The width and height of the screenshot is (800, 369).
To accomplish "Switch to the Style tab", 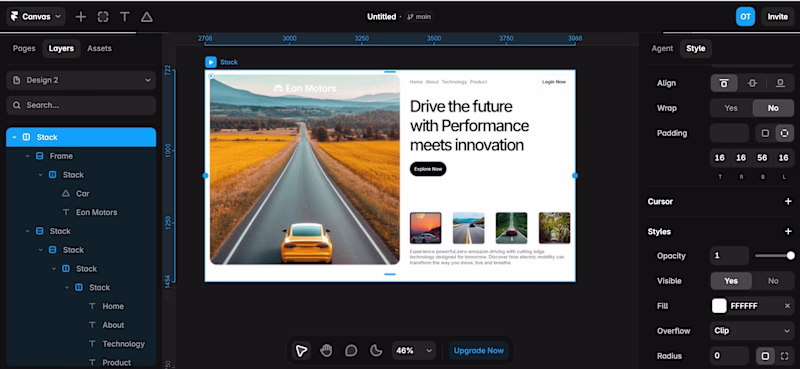I will click(x=695, y=48).
